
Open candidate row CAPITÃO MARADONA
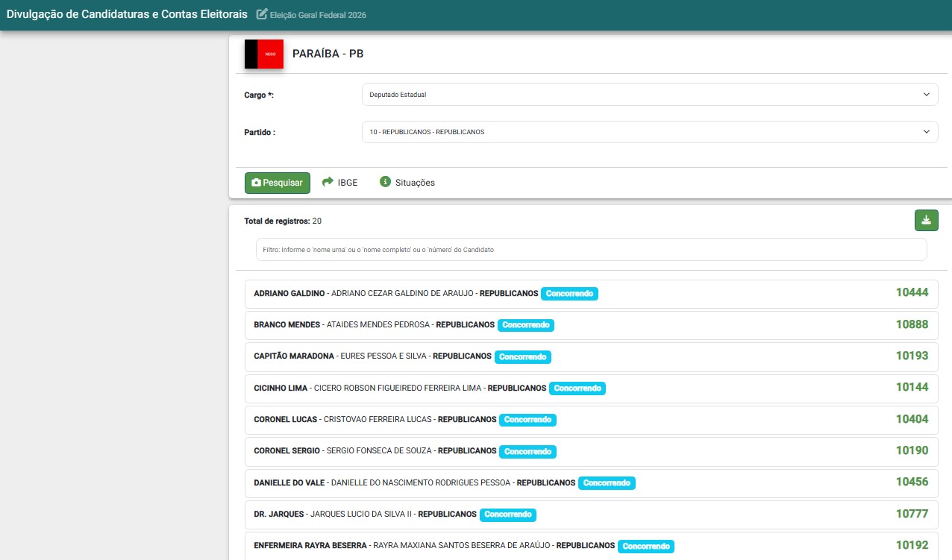click(591, 356)
